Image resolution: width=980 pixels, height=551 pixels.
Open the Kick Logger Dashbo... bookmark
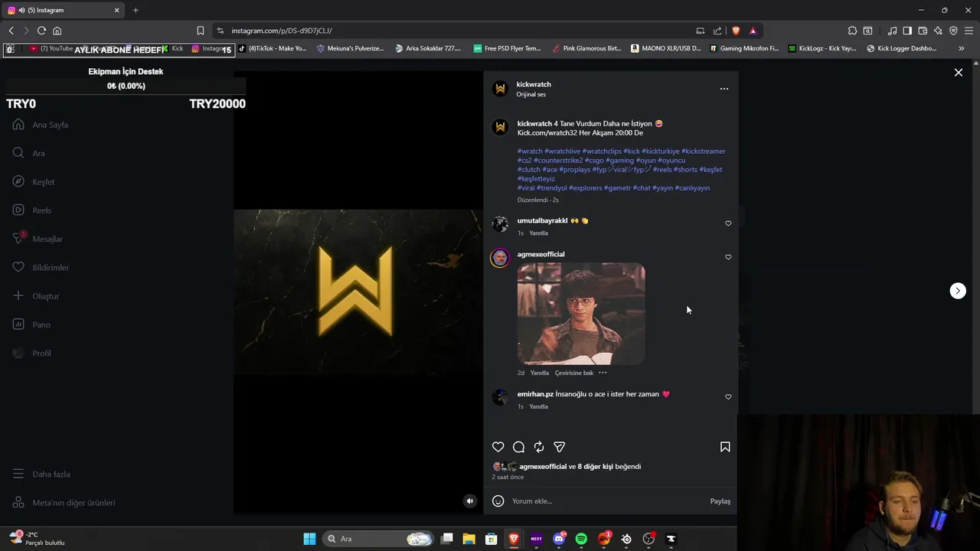tap(902, 48)
